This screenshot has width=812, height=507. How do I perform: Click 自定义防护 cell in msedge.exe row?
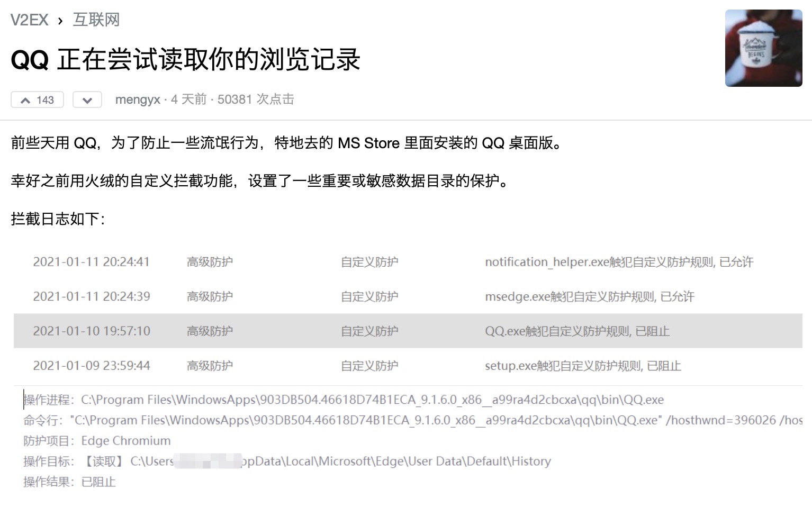[369, 296]
